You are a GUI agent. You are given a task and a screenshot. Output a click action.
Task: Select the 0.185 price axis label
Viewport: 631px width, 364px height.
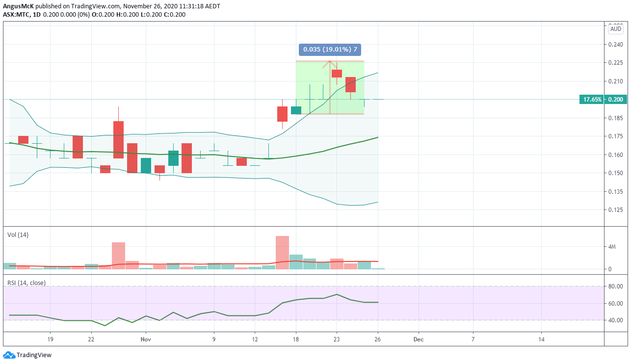pyautogui.click(x=616, y=118)
